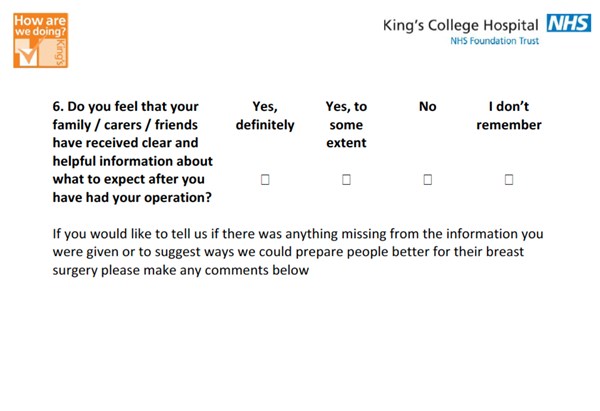This screenshot has height=411, width=600.
Task: Click the 'If you would like to tell us' paragraph
Action: click(x=298, y=252)
